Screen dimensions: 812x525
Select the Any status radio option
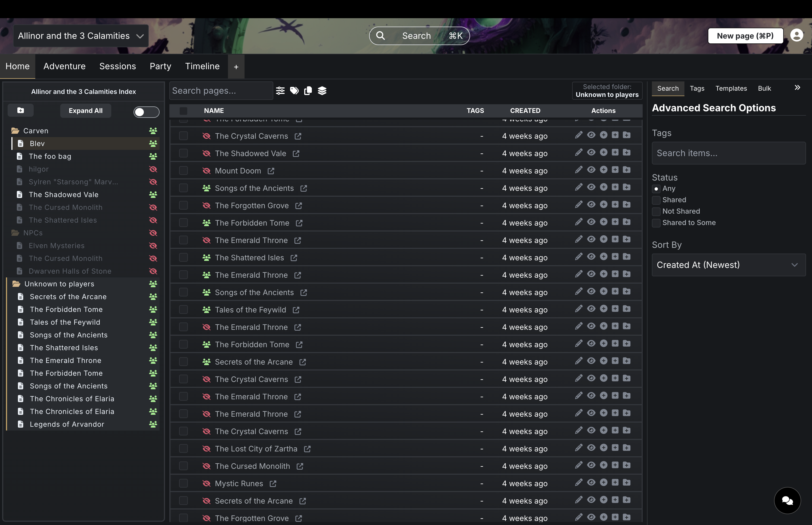pos(656,188)
